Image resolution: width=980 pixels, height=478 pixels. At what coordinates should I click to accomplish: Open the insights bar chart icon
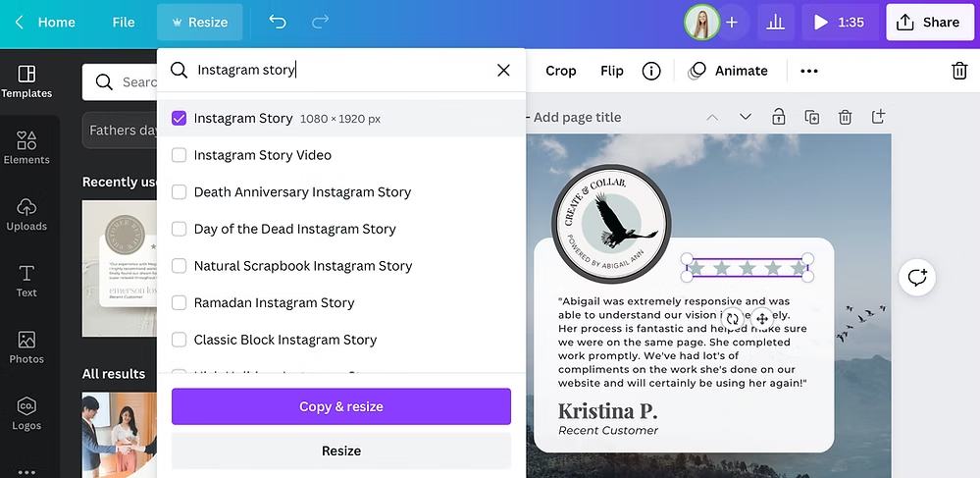click(x=775, y=23)
